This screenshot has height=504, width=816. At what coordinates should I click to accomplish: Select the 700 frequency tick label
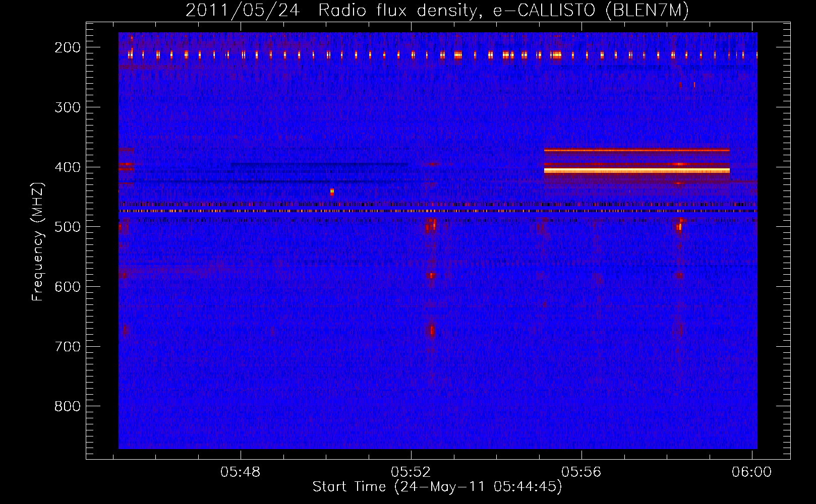coord(67,347)
